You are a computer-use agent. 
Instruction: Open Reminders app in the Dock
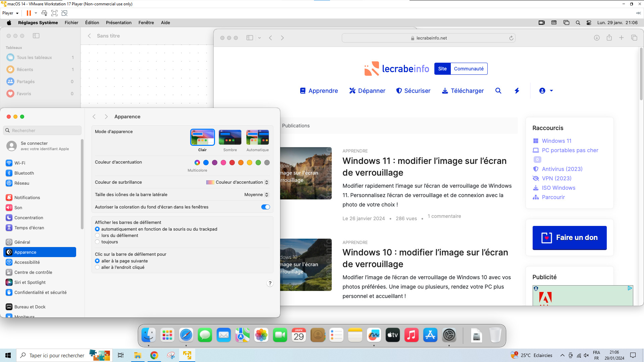tap(336, 335)
